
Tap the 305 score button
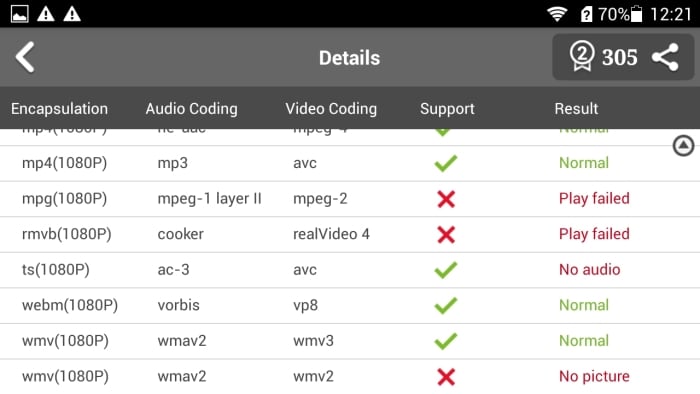(620, 57)
